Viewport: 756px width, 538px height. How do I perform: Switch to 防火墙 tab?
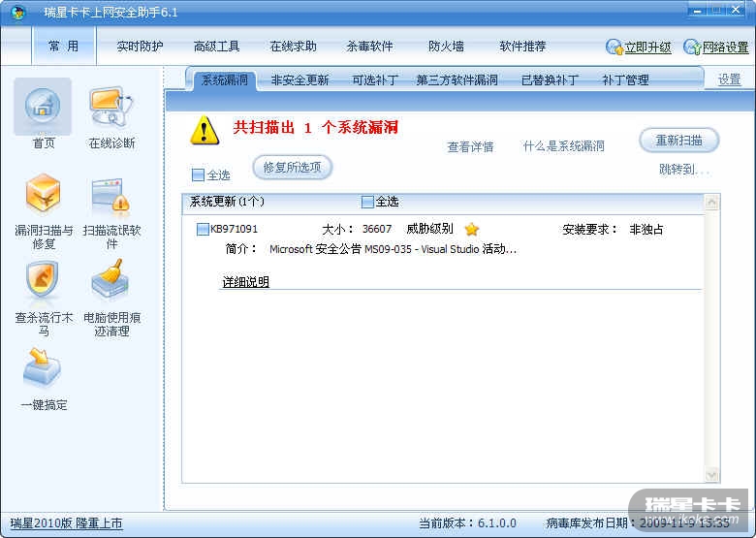446,47
